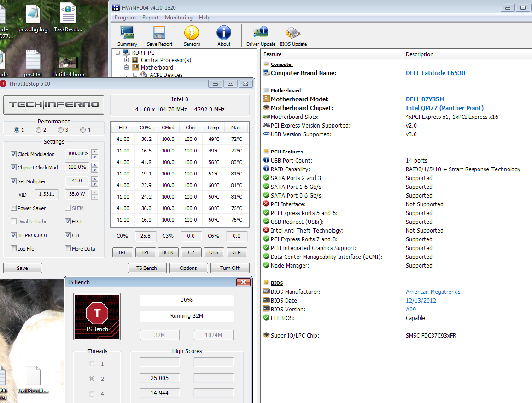Image resolution: width=532 pixels, height=403 pixels.
Task: Click the TS Bench button
Action: 147,268
